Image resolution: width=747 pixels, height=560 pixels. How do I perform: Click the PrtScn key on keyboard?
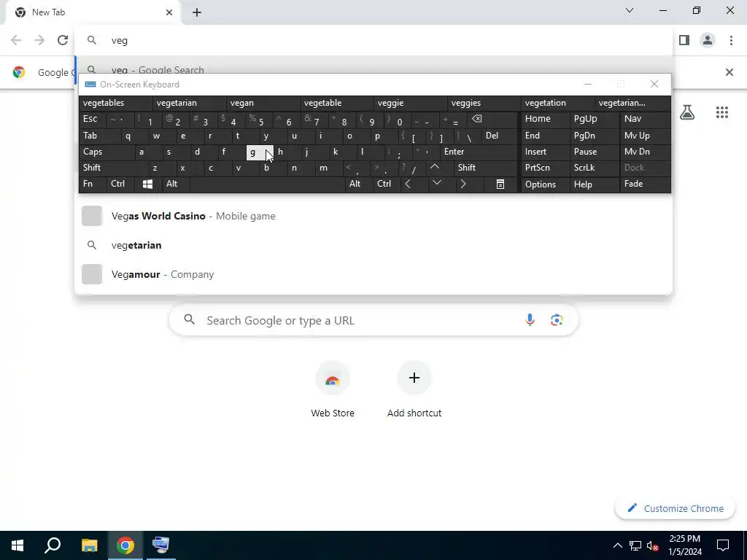pyautogui.click(x=546, y=168)
